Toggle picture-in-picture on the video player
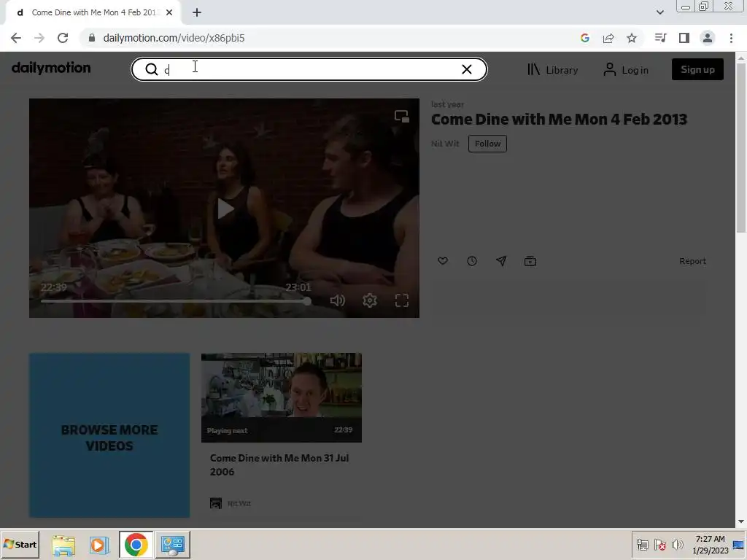Image resolution: width=747 pixels, height=560 pixels. 402,116
